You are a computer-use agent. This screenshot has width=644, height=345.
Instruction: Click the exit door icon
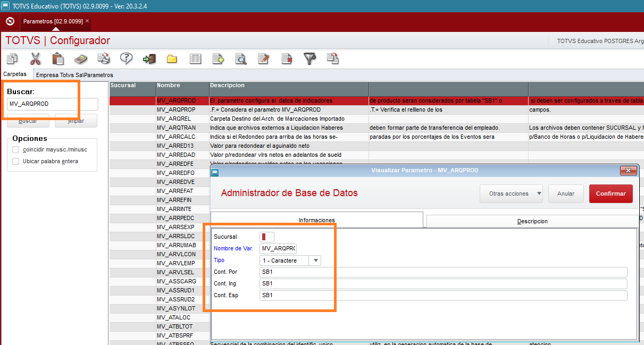(x=149, y=58)
